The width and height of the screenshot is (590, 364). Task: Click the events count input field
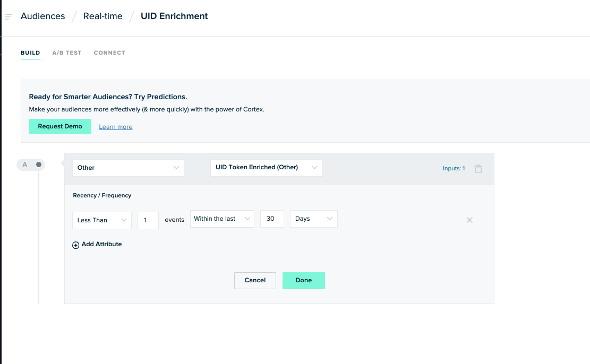148,220
